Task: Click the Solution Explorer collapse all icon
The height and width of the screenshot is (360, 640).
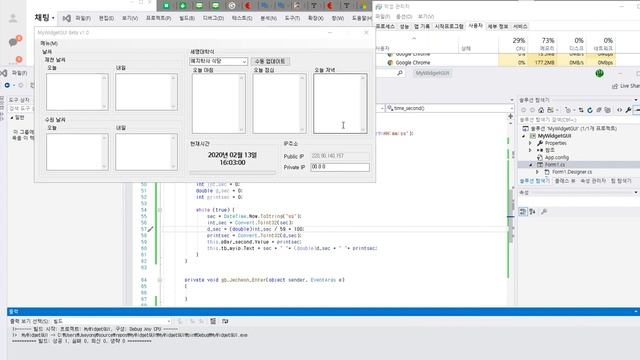Action: (x=599, y=110)
